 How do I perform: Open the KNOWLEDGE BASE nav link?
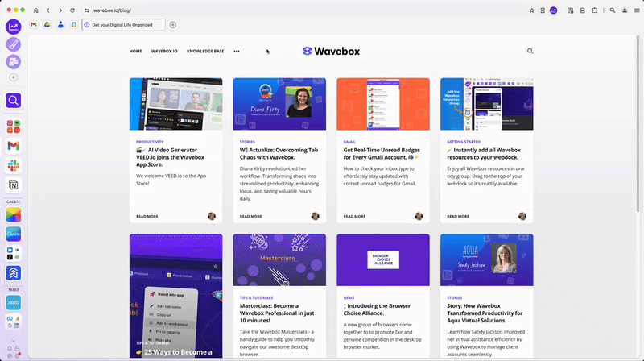205,51
